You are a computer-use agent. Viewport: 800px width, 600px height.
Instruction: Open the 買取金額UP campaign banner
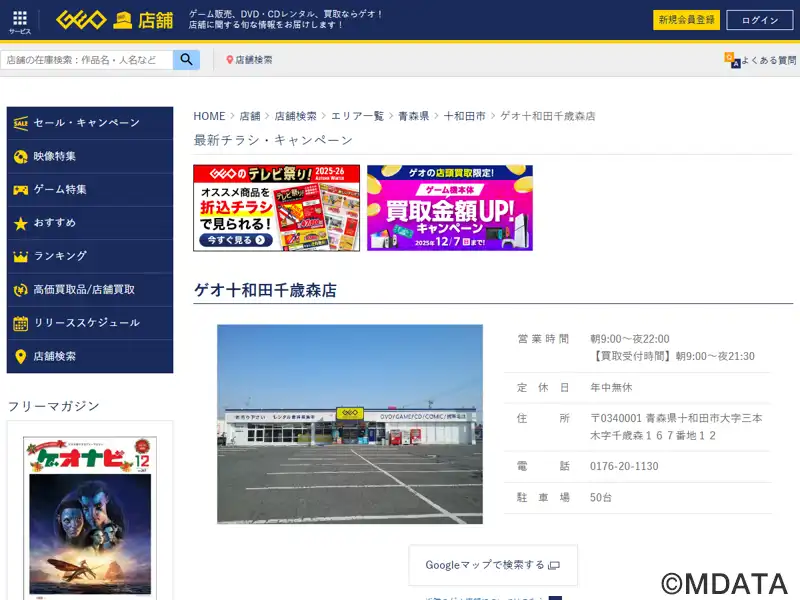(449, 208)
